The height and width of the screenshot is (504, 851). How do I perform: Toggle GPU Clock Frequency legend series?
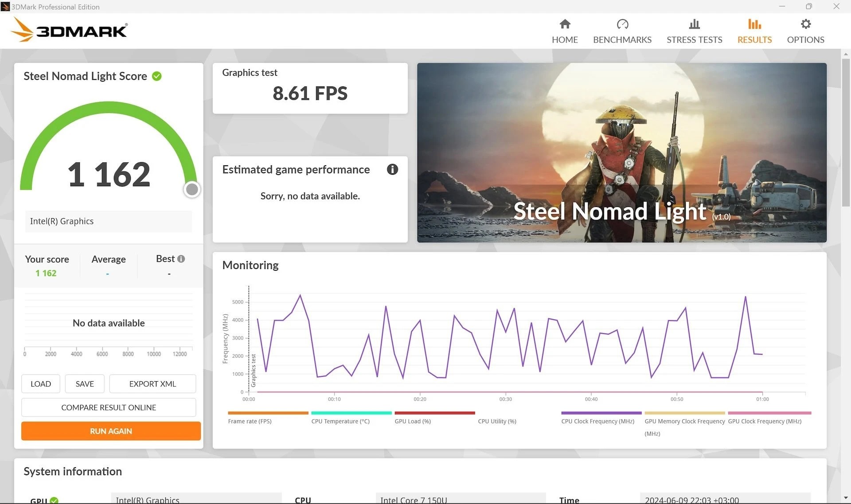click(765, 421)
